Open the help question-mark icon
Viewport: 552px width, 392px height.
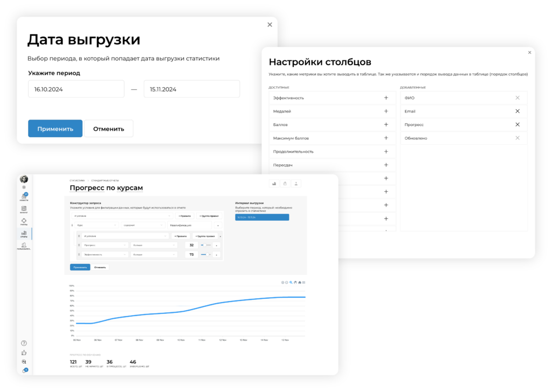pyautogui.click(x=24, y=343)
